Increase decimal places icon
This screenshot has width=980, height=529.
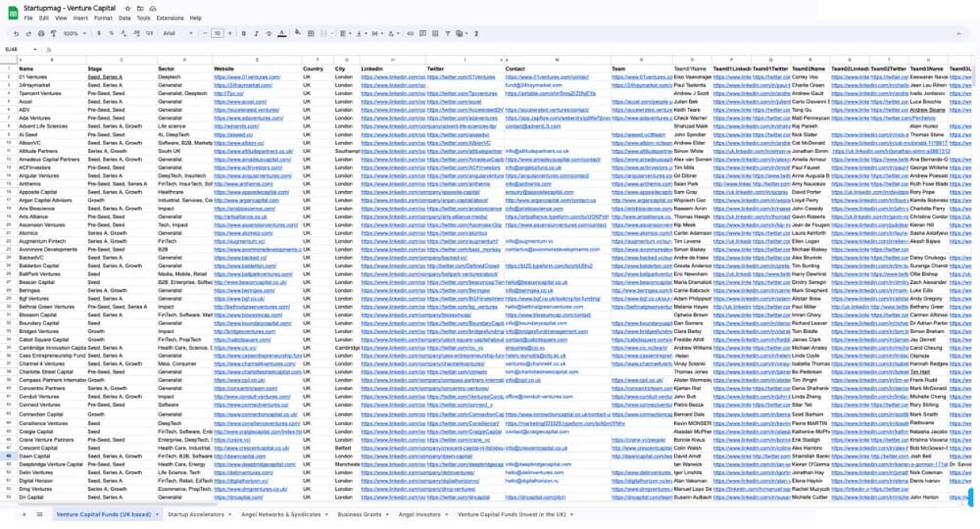tap(136, 33)
